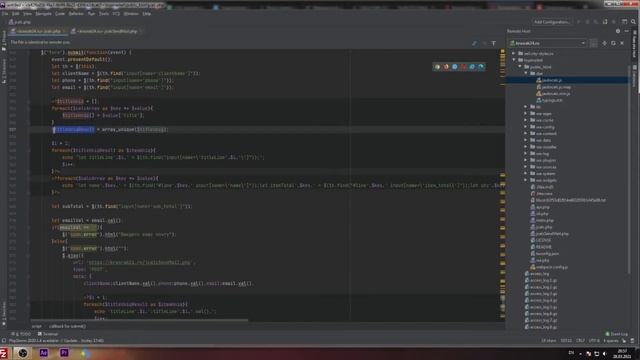Toggle the Structure side tool button
Screen dimensions: 640x360
point(4,71)
